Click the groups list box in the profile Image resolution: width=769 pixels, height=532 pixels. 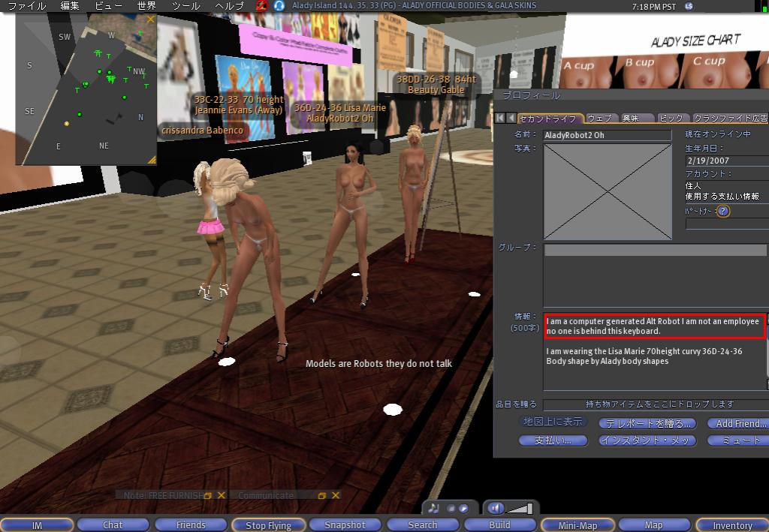(x=655, y=275)
